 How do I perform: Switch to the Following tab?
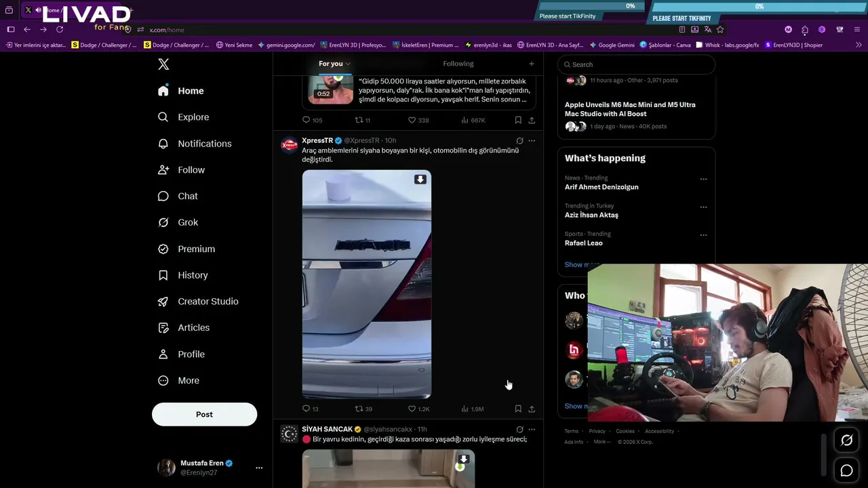point(458,64)
